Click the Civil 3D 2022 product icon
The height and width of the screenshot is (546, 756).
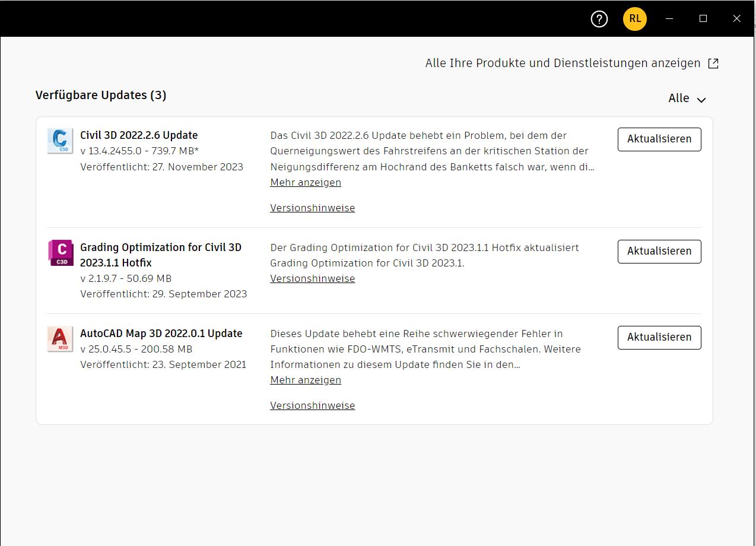click(60, 141)
